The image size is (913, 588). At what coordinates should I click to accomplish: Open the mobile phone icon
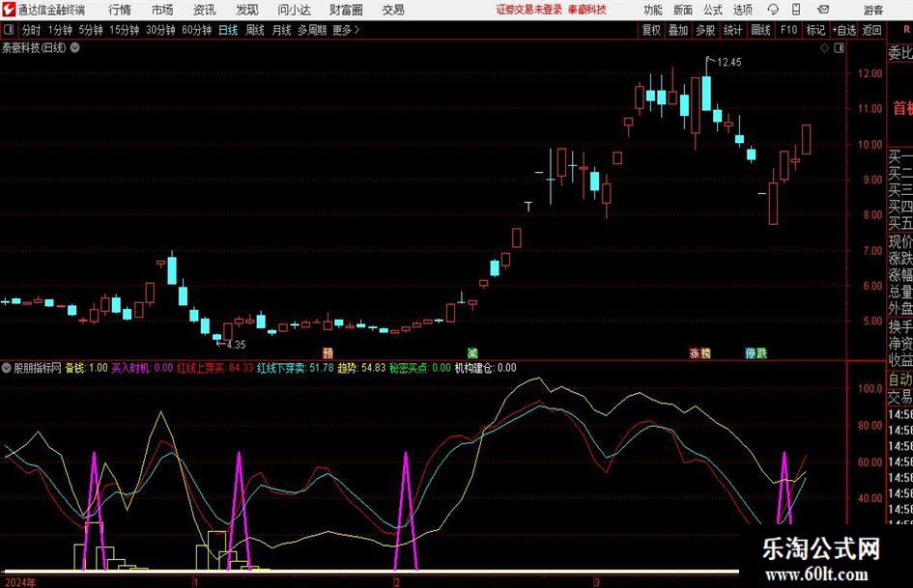click(796, 10)
